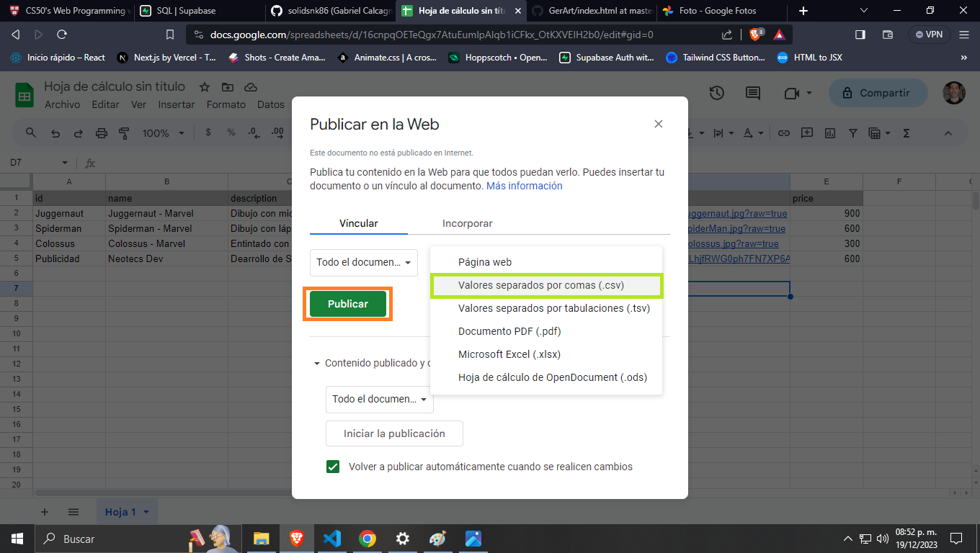
Task: Open the first 'Todo el documen...' dropdown
Action: 364,262
